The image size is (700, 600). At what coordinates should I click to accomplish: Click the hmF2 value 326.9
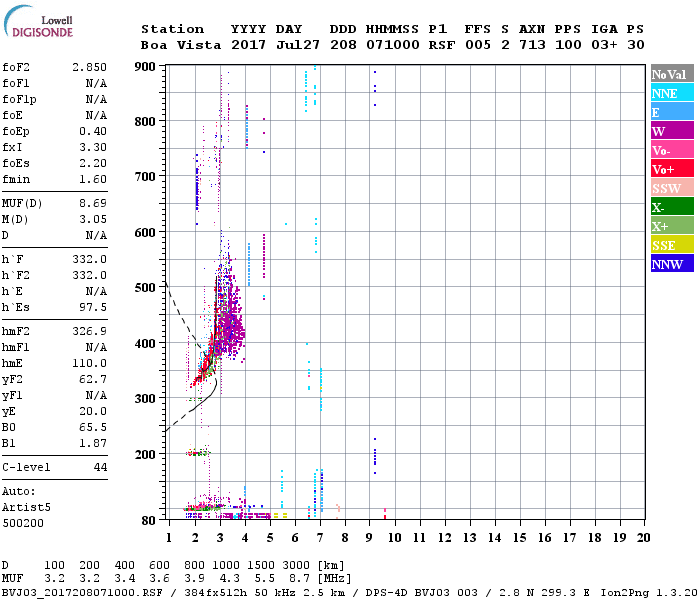(x=89, y=331)
